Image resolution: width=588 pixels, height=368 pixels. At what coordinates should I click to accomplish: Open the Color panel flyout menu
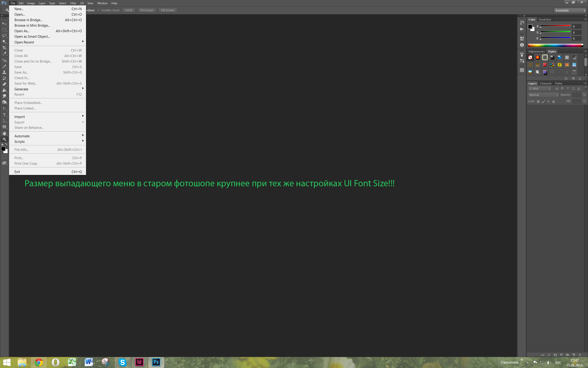pyautogui.click(x=585, y=19)
